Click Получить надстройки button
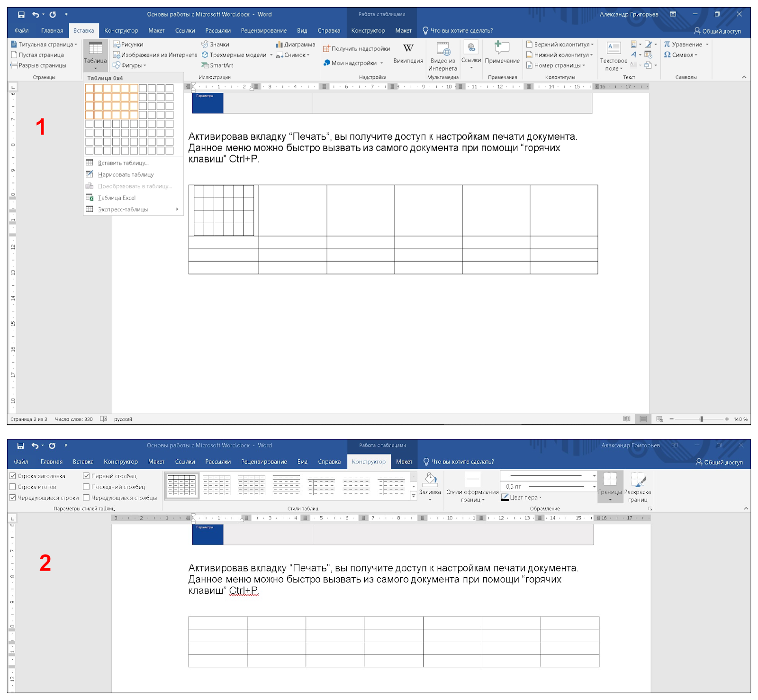This screenshot has width=758, height=700. (x=357, y=49)
